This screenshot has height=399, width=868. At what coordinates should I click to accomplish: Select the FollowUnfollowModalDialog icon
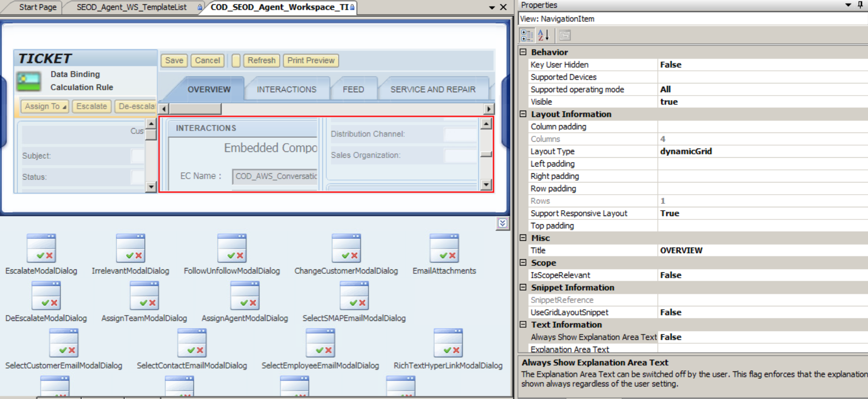click(232, 249)
